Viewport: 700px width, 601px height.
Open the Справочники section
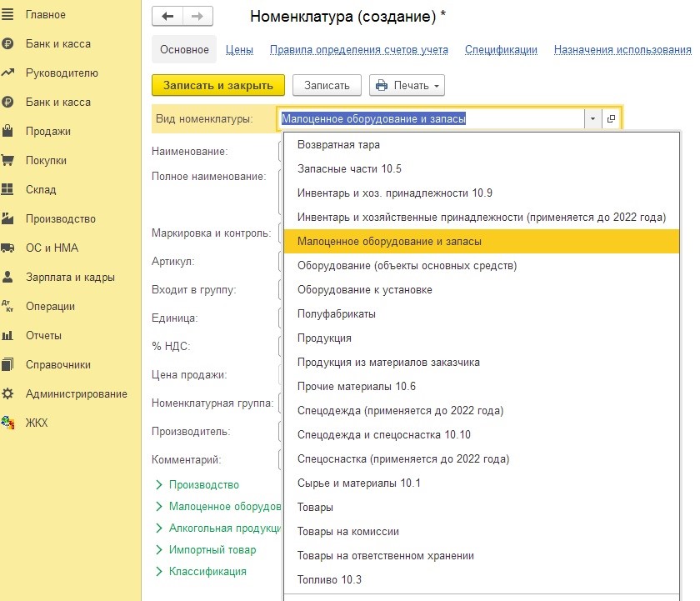click(x=58, y=365)
